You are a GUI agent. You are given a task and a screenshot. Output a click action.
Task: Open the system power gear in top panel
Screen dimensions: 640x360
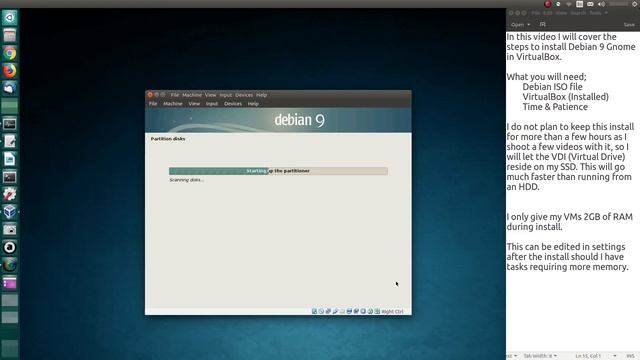pyautogui.click(x=635, y=4)
